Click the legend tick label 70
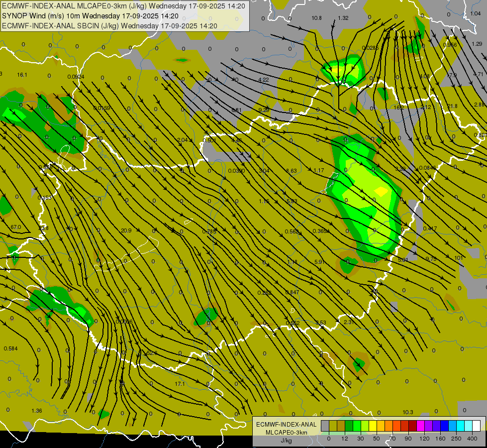 pyautogui.click(x=392, y=439)
